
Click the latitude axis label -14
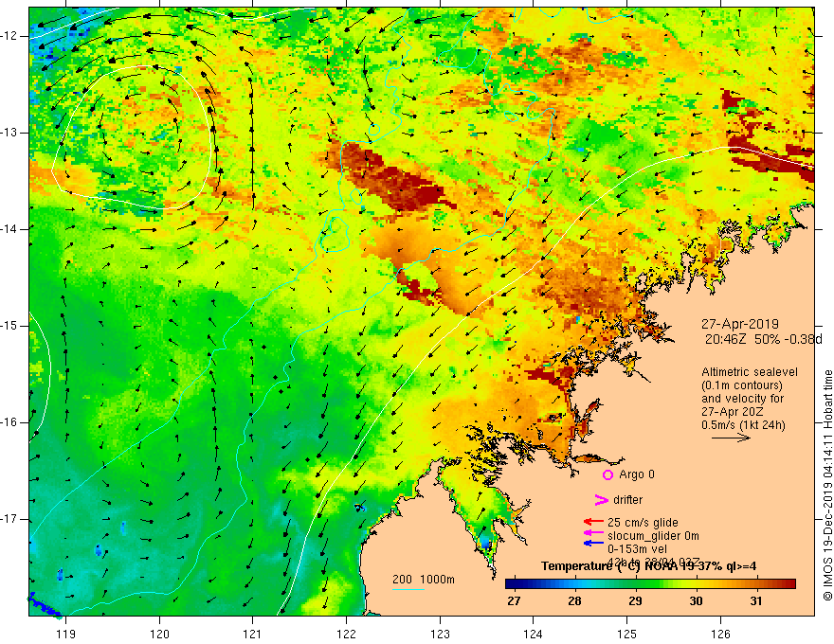[10, 229]
